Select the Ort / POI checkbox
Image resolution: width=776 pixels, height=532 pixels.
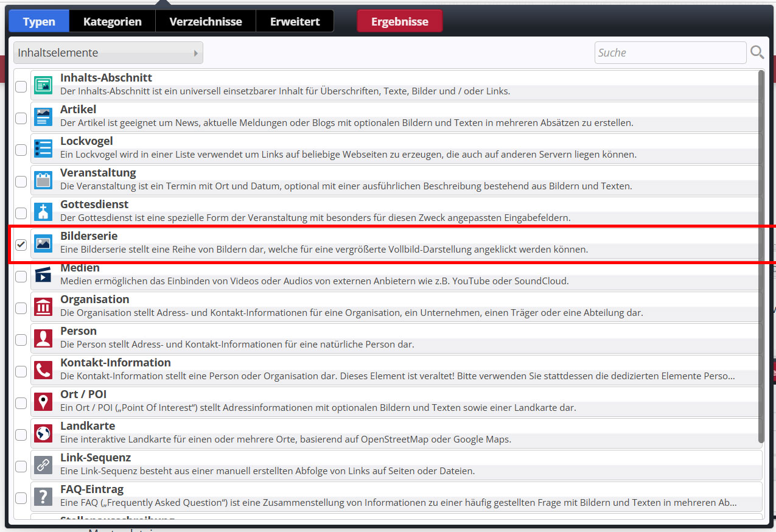point(21,403)
